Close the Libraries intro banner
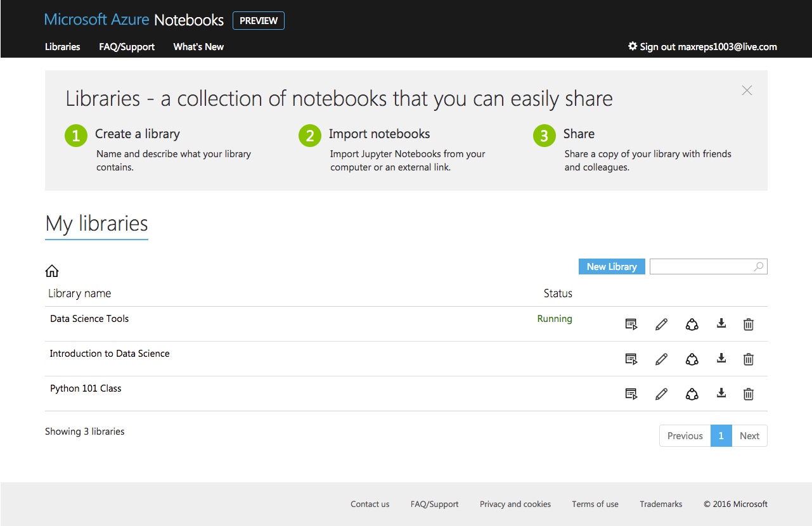 pos(747,91)
